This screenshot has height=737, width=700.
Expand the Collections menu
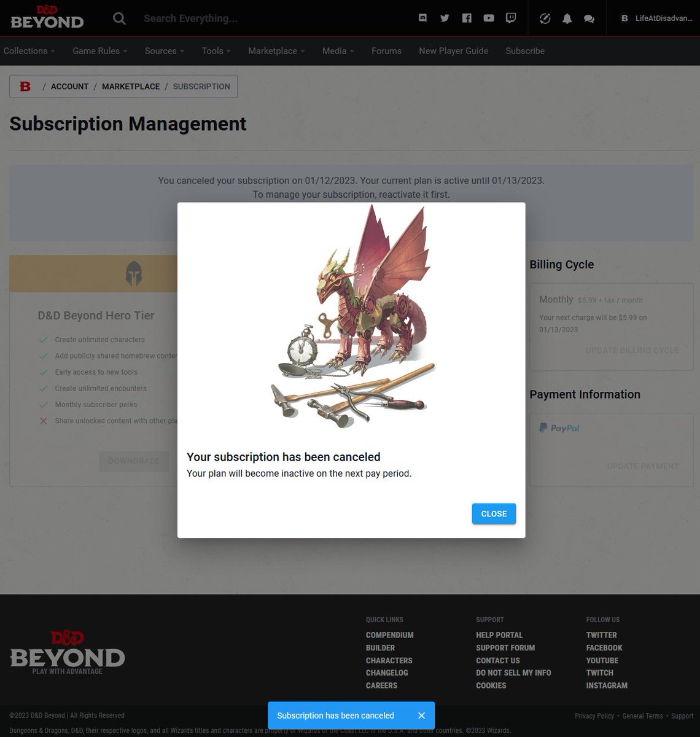coord(29,51)
